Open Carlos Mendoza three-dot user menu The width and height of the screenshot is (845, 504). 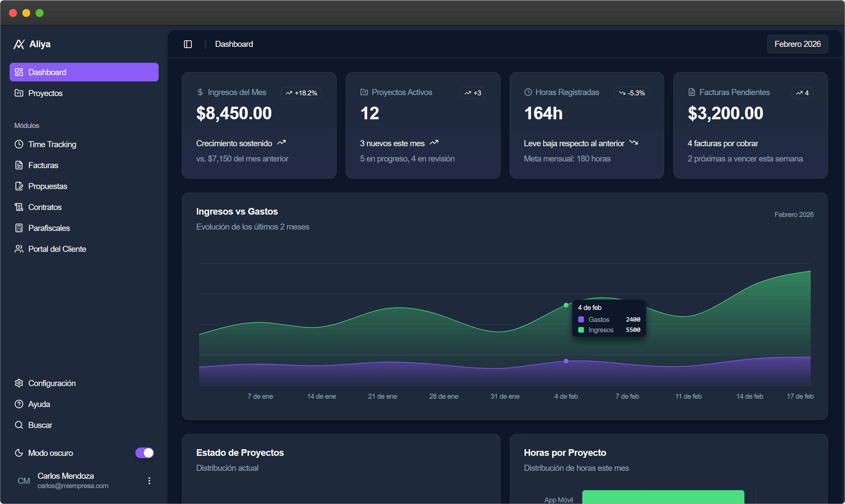[149, 480]
